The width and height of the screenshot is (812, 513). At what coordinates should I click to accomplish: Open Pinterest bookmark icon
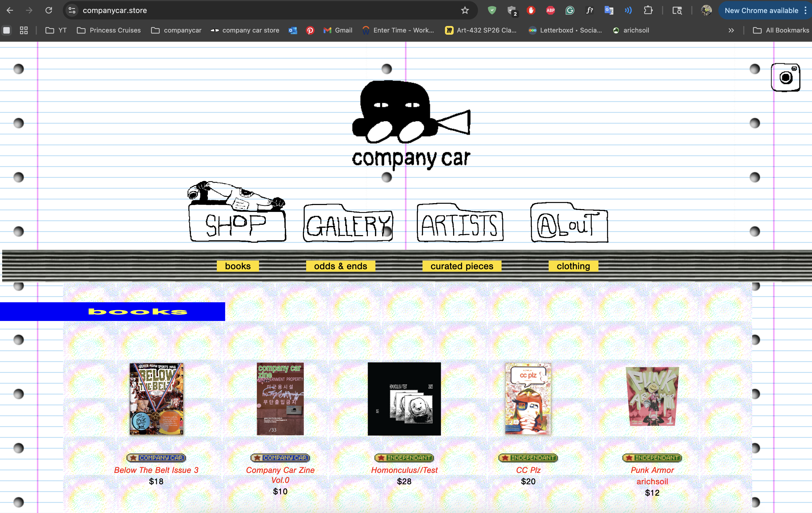310,30
